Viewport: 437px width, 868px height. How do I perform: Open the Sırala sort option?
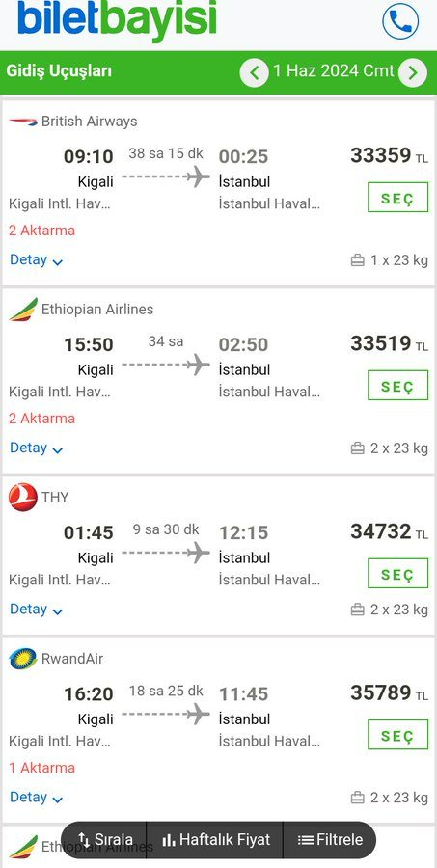tap(104, 840)
